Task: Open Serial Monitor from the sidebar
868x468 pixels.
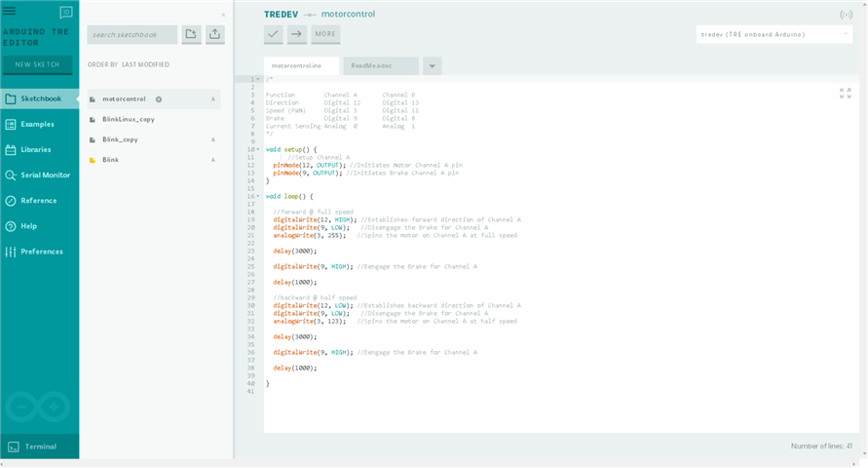Action: (45, 175)
